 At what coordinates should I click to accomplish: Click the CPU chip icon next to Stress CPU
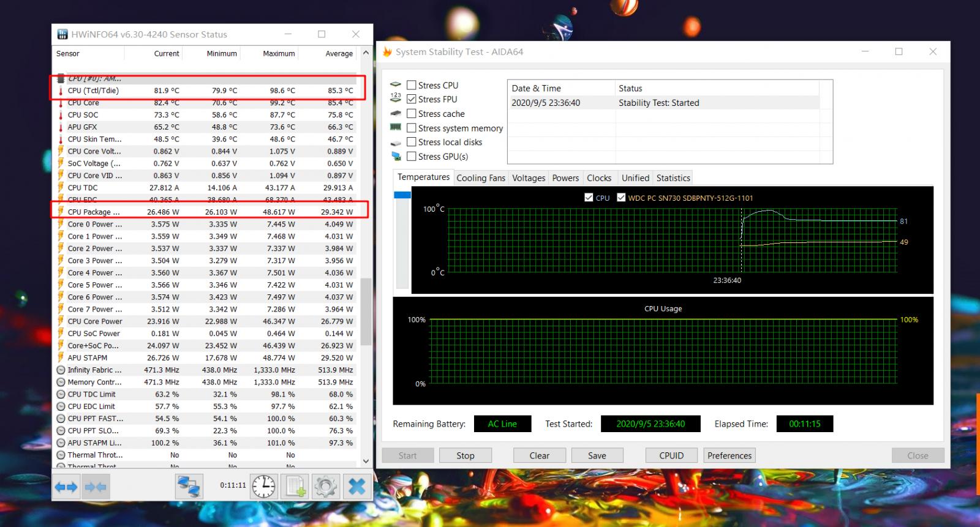tap(396, 85)
